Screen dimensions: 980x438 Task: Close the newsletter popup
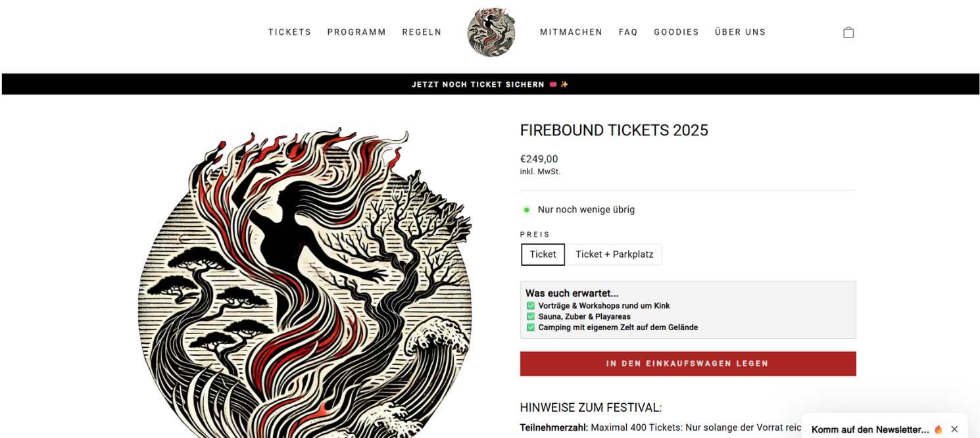954,429
